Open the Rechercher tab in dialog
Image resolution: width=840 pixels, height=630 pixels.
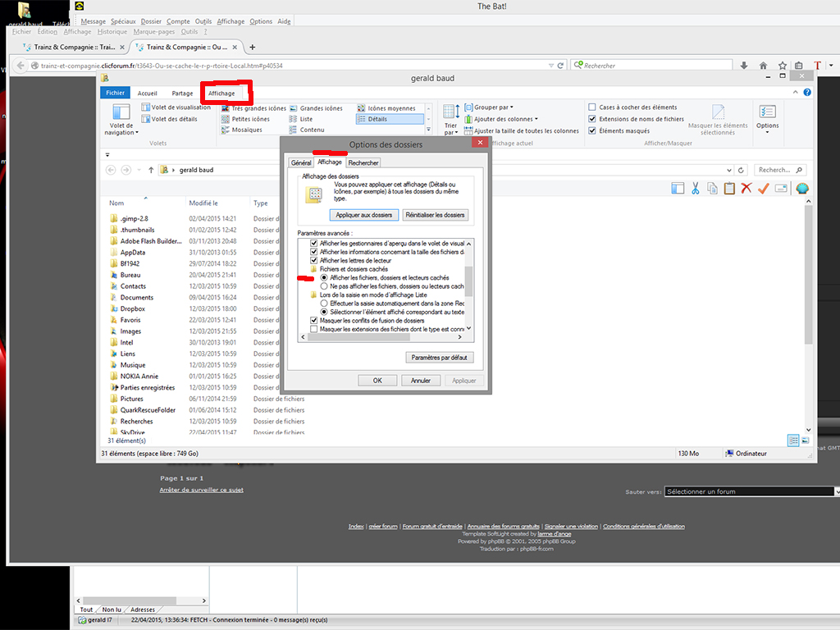[363, 163]
